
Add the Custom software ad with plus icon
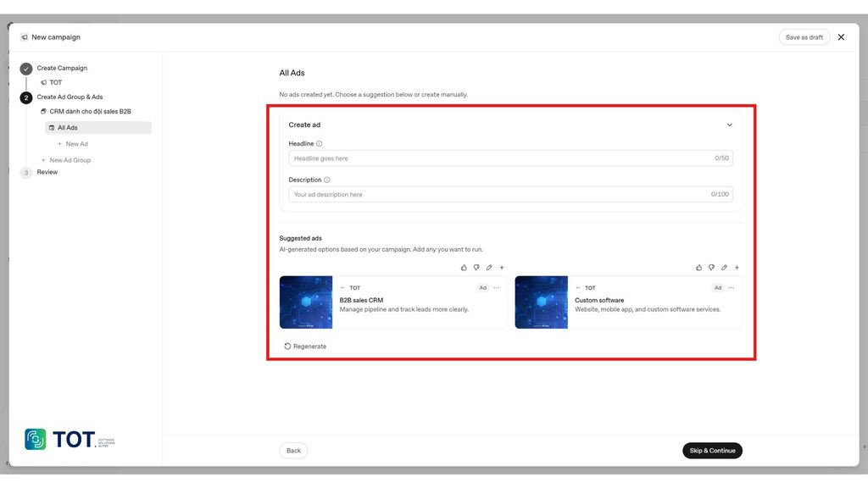(737, 268)
